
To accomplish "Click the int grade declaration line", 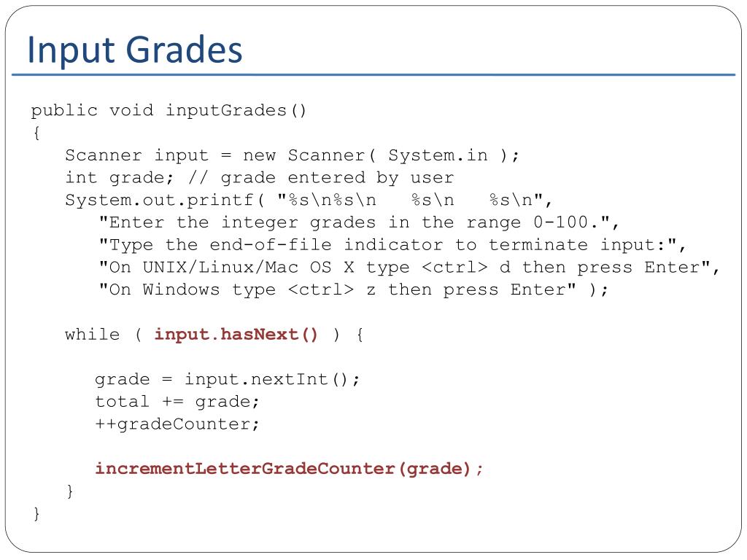I will point(260,178).
